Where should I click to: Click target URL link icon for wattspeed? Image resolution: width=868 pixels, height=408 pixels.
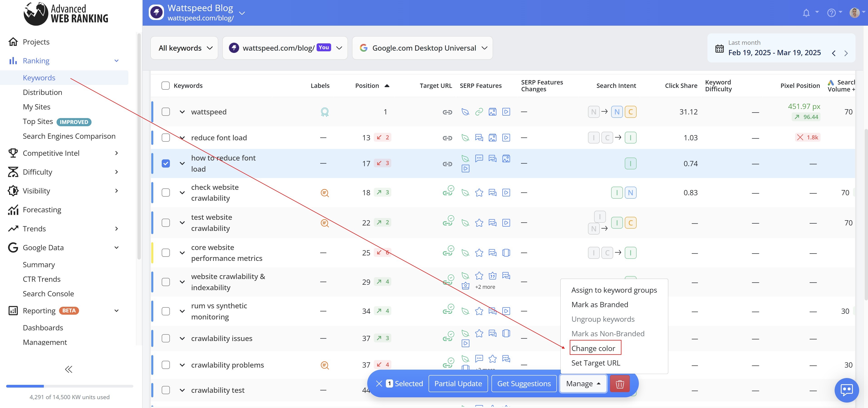[447, 112]
